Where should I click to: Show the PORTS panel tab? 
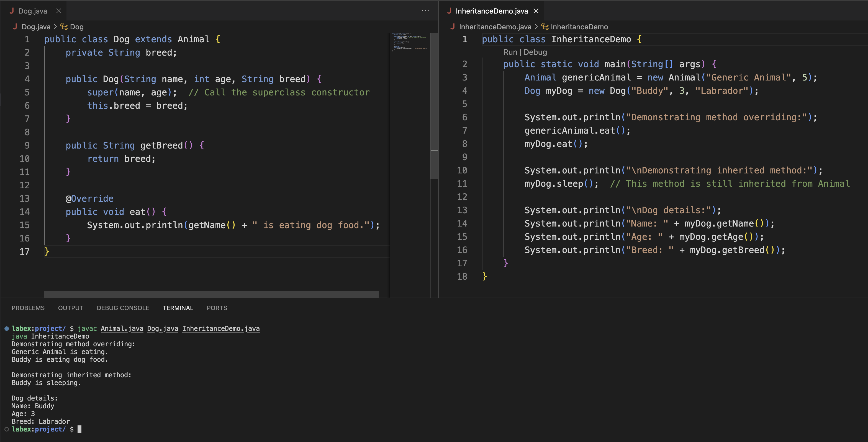click(217, 308)
